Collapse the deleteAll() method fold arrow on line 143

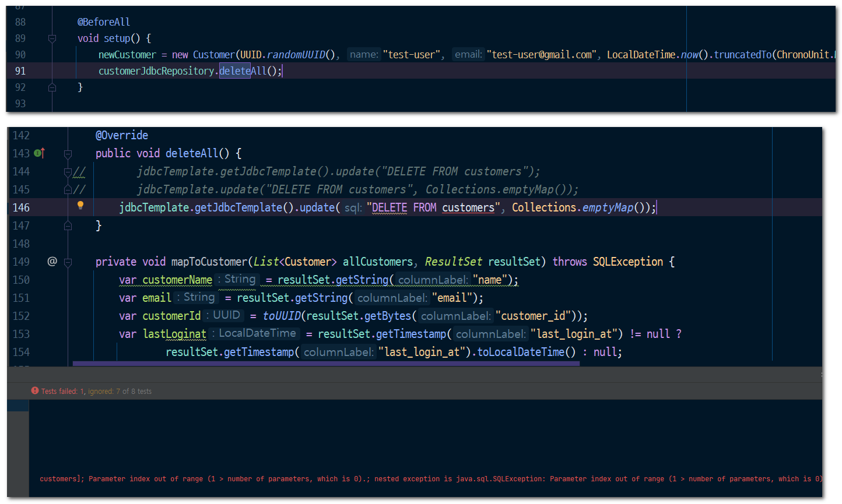coord(68,153)
